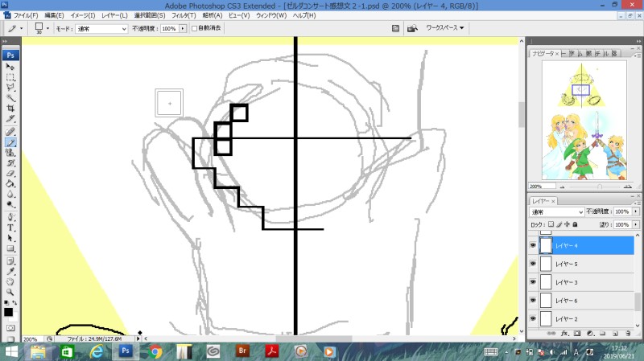The width and height of the screenshot is (644, 361).
Task: Toggle lock transparent pixels in Layers panel
Action: [x=551, y=224]
